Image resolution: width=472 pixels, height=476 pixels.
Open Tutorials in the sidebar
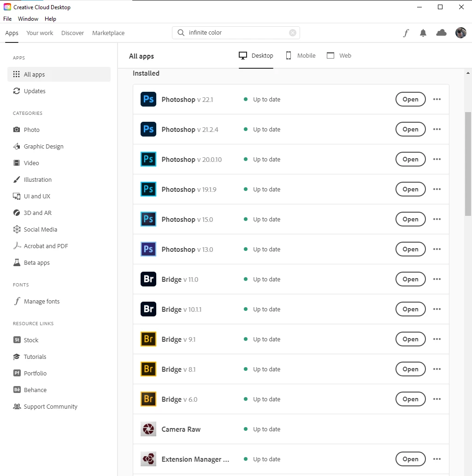click(x=29, y=357)
